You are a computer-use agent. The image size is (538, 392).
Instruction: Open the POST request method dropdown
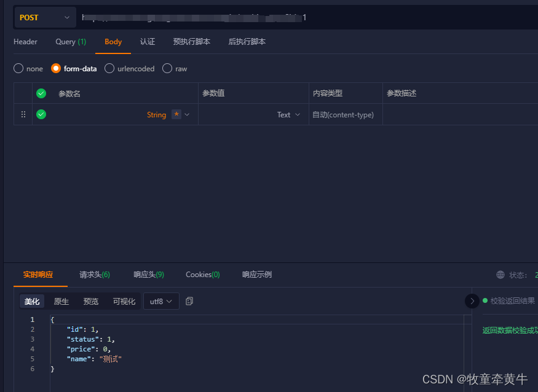pos(45,17)
